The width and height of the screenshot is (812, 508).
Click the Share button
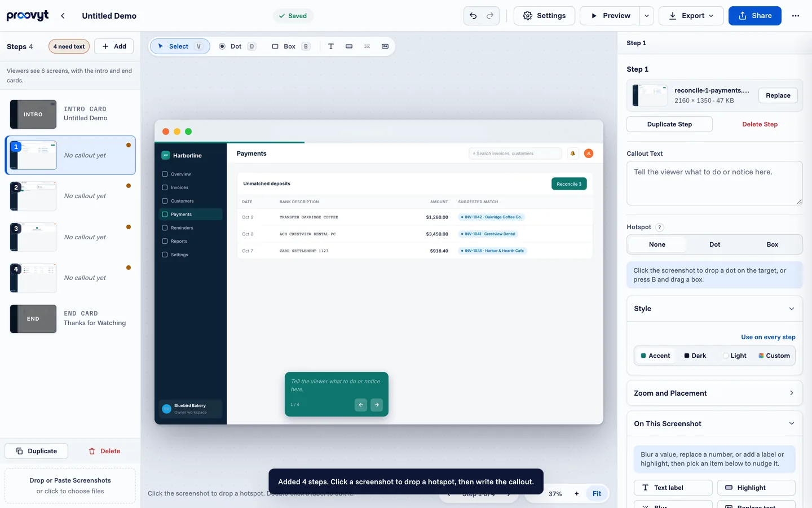[x=754, y=16]
